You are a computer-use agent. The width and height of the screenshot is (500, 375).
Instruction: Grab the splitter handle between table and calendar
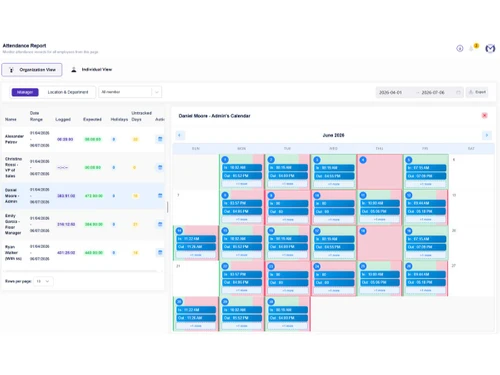pos(167,207)
